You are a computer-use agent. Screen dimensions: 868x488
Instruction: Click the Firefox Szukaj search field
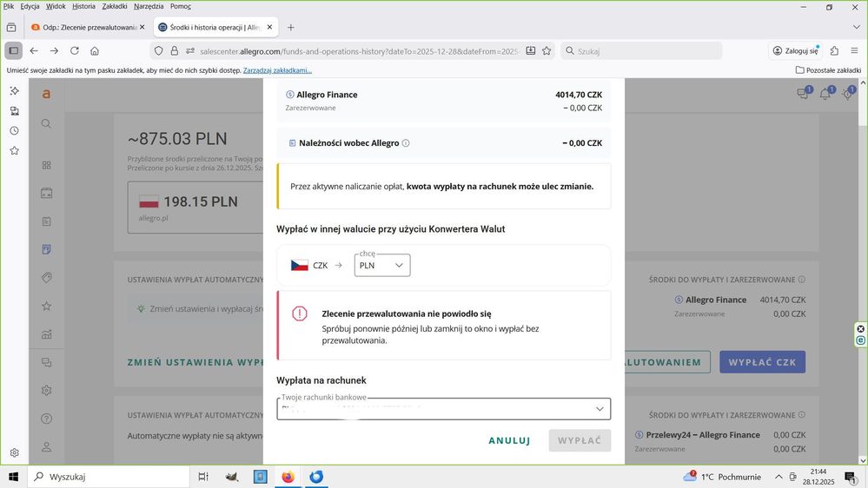coord(643,51)
